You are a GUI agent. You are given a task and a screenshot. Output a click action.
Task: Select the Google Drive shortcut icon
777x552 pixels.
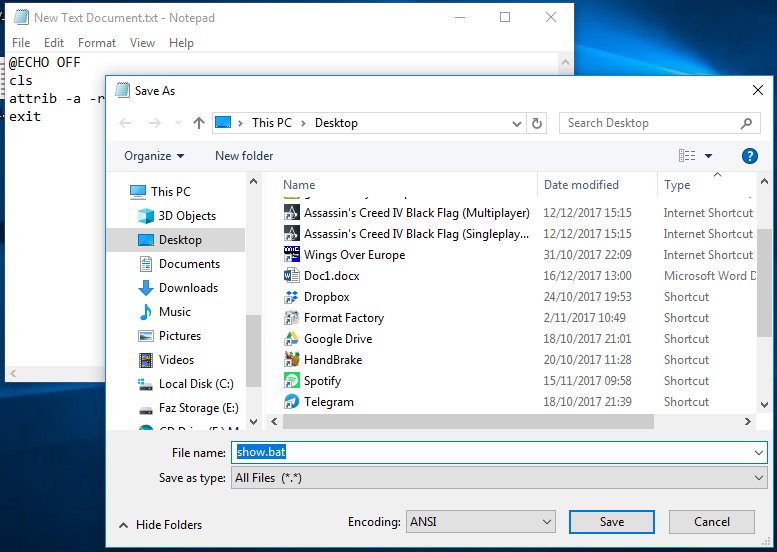point(292,339)
